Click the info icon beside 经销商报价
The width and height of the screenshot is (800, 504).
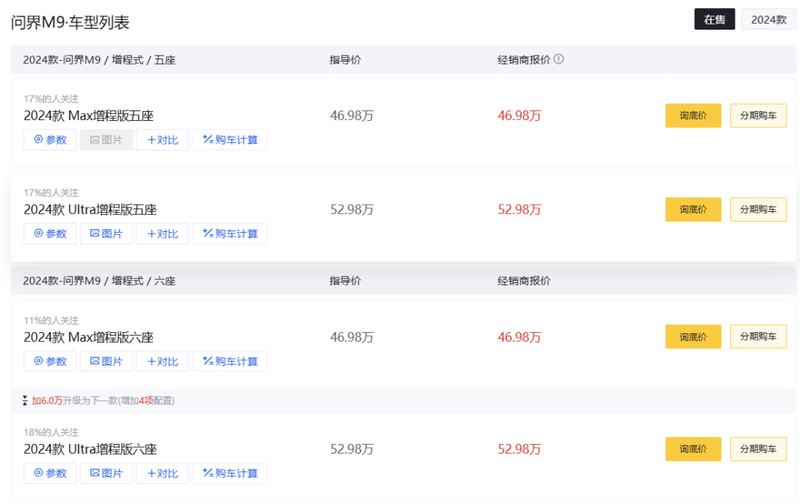click(x=559, y=59)
